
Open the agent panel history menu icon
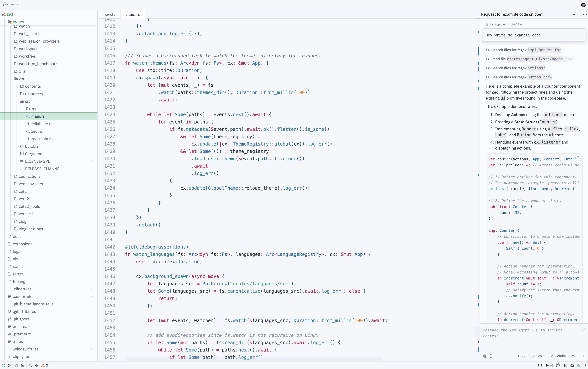[579, 14]
